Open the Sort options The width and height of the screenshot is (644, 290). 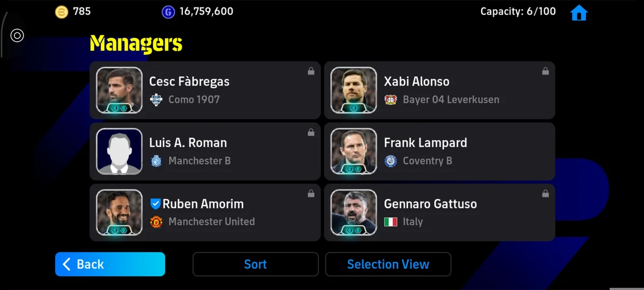(255, 264)
